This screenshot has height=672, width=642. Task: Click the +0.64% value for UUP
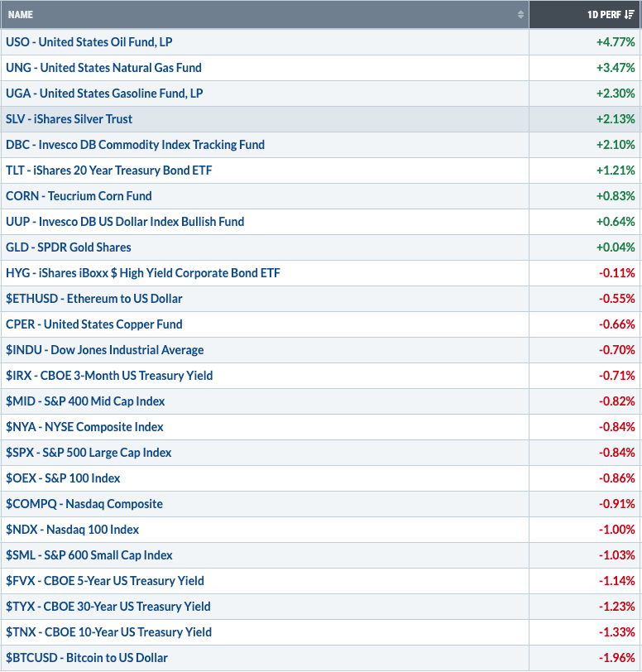[x=616, y=222]
